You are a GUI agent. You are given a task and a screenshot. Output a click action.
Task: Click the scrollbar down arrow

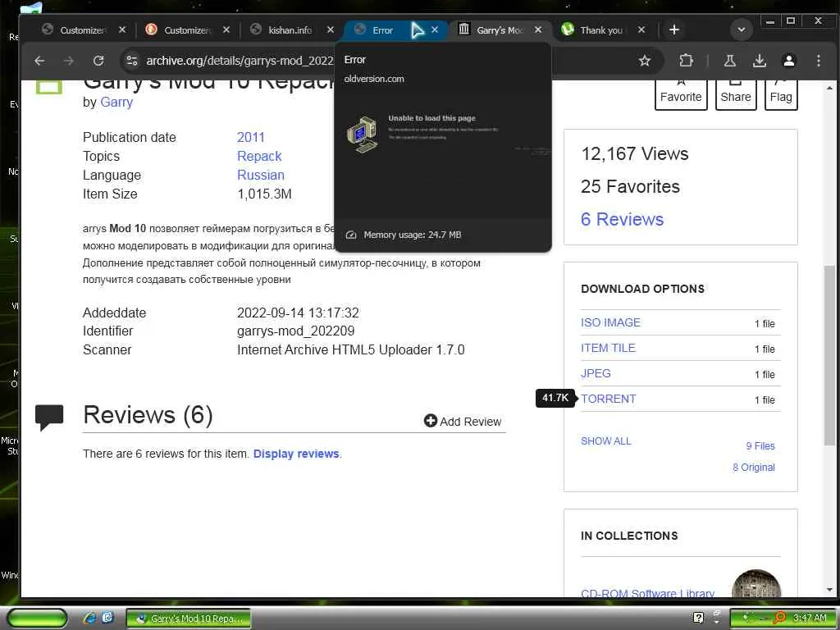(x=829, y=590)
